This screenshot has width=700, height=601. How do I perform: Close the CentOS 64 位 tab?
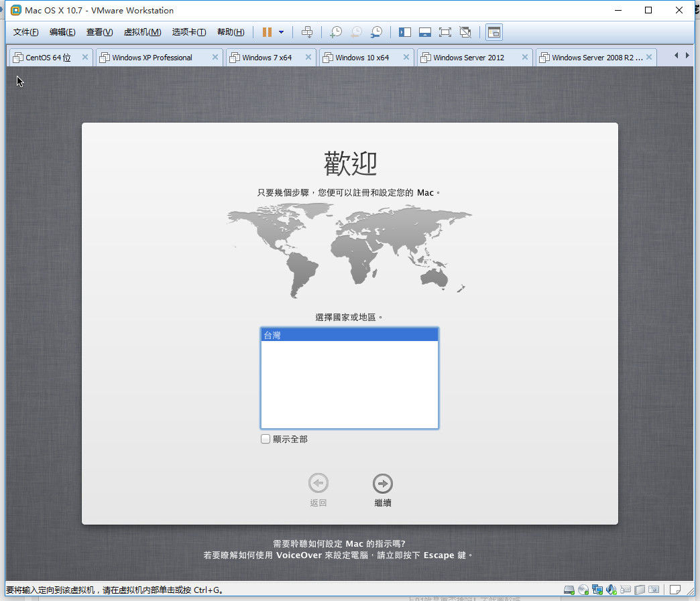point(85,57)
